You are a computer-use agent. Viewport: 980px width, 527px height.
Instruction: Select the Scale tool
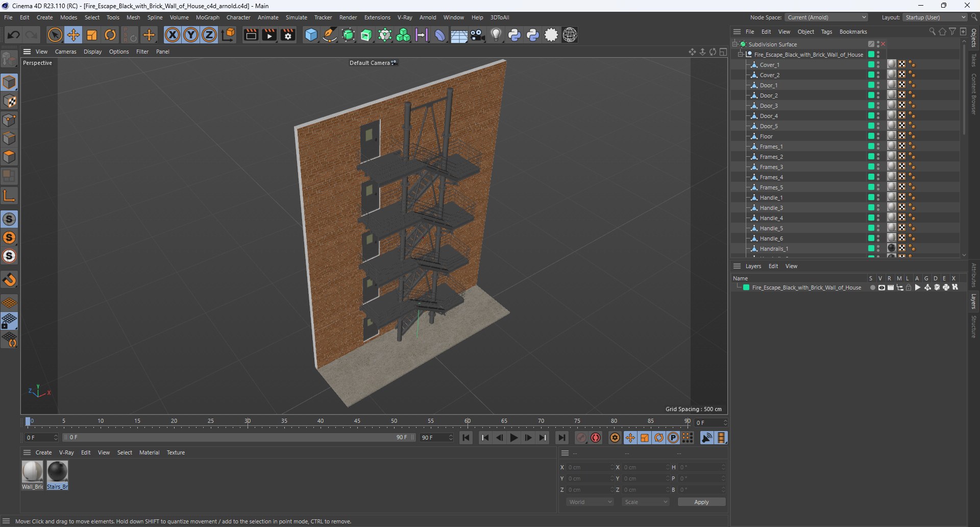click(92, 35)
